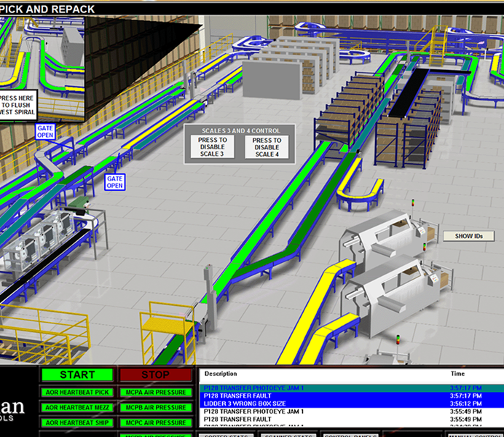Select the black inclined belt above pallet racks

tap(408, 92)
